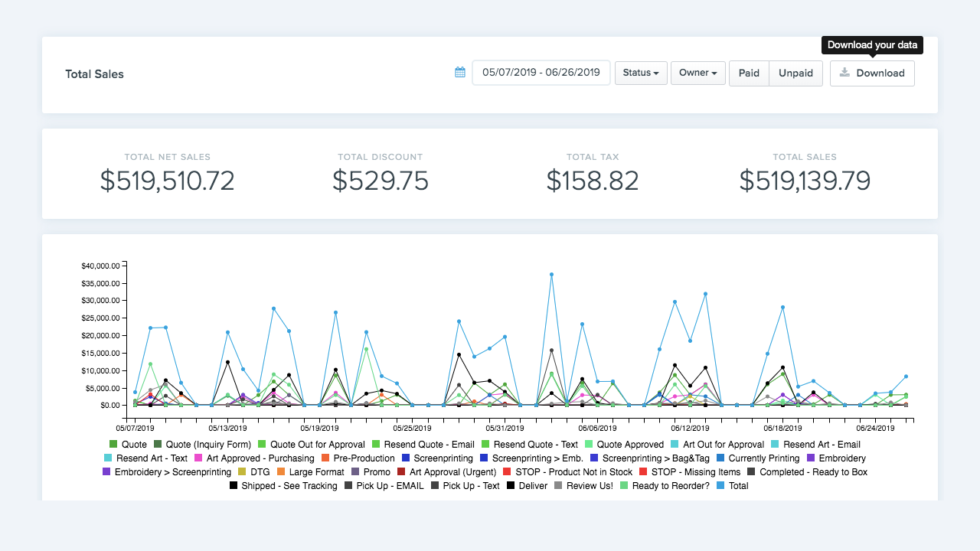The width and height of the screenshot is (980, 551).
Task: Open the date range picker field
Action: [x=541, y=73]
